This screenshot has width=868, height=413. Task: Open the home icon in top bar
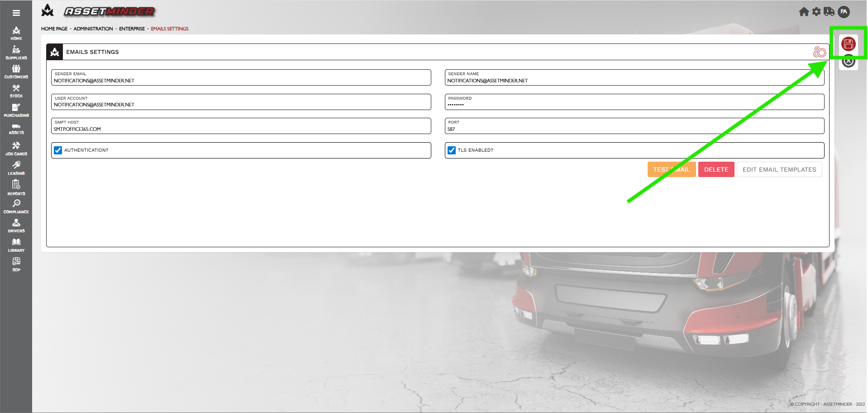(x=804, y=12)
